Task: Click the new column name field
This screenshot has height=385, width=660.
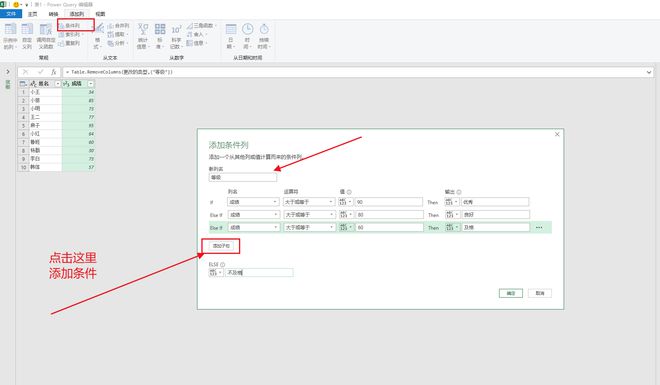Action: [x=243, y=178]
